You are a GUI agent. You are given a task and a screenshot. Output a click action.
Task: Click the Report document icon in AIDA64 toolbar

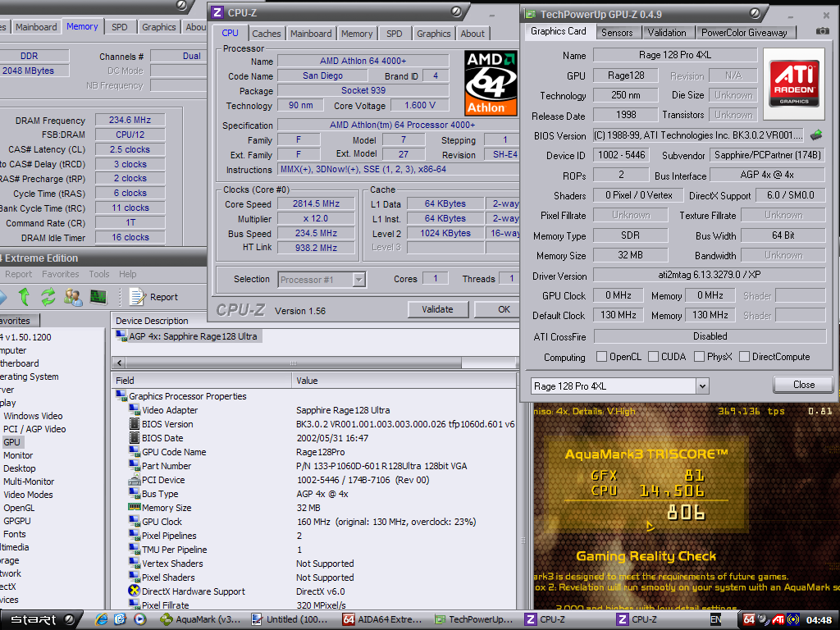138,296
